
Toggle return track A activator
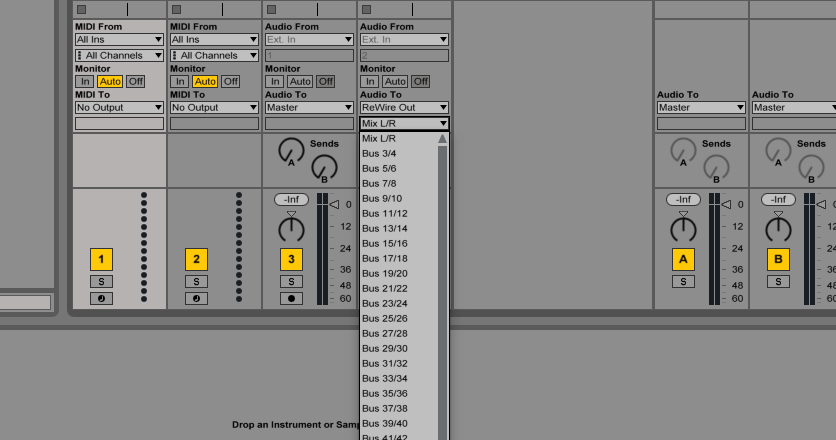[x=683, y=259]
